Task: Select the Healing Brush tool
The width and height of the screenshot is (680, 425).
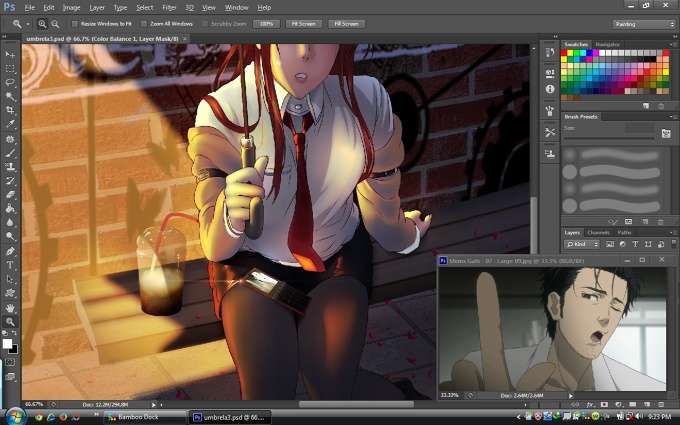Action: (x=10, y=139)
